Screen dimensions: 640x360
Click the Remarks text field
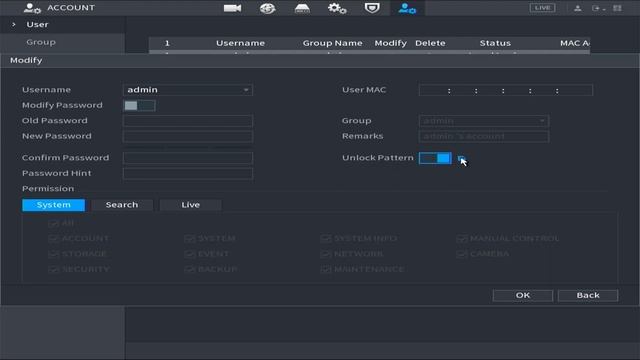[x=484, y=136]
